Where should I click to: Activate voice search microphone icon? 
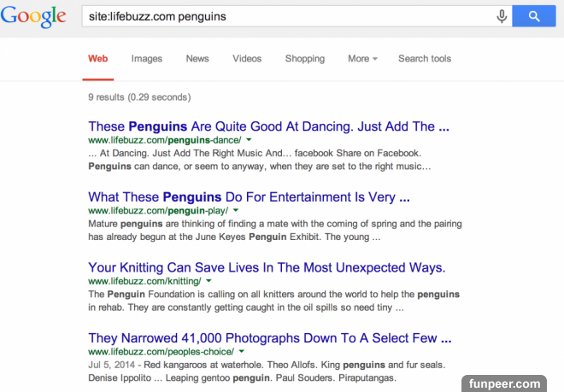click(502, 16)
